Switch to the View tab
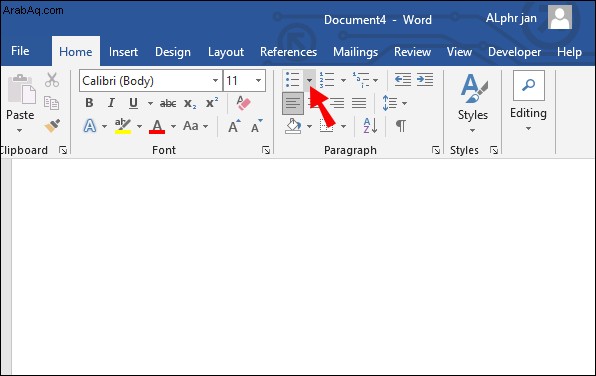Screen dimensions: 596x376 459,52
